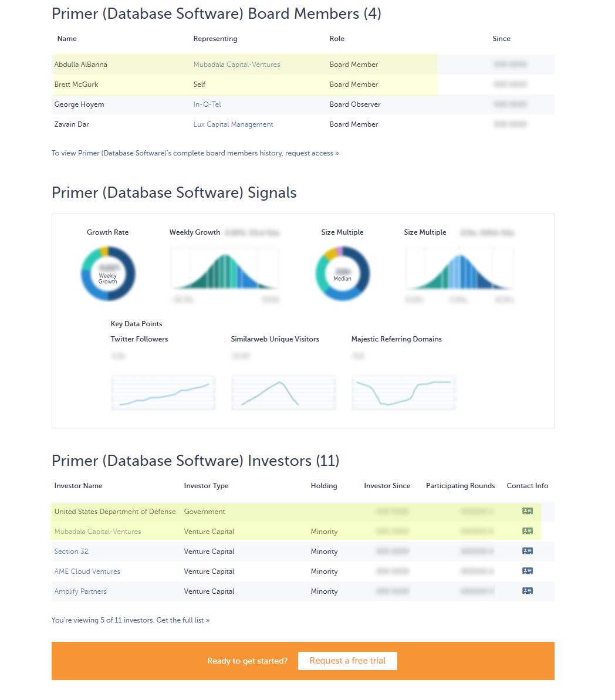Click the Size Multiple distribution histogram
The image size is (615, 700).
[459, 269]
